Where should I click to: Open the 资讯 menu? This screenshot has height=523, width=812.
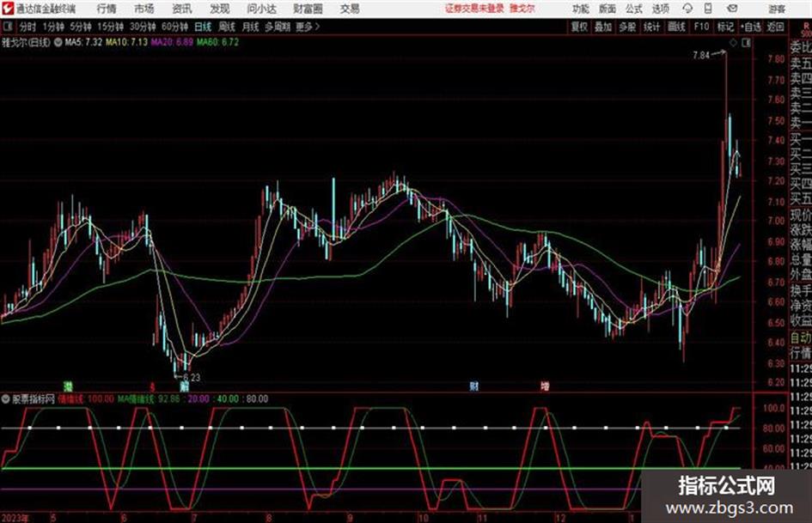click(182, 9)
